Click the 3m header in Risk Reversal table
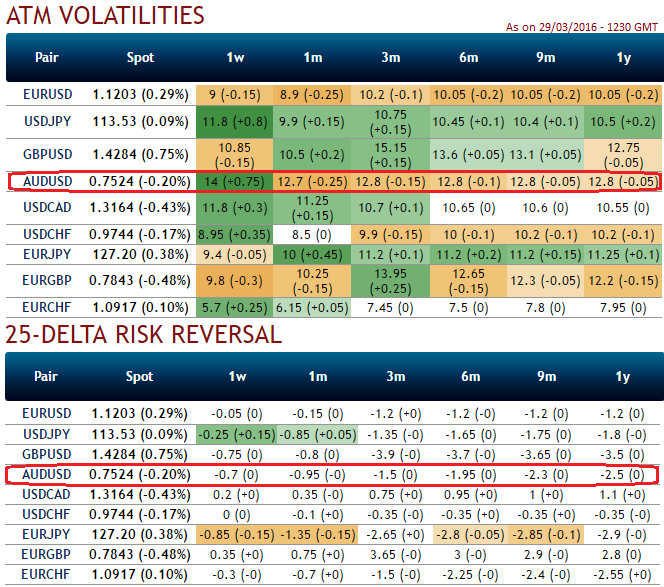Screen dimensions: 664x587 coord(396,376)
